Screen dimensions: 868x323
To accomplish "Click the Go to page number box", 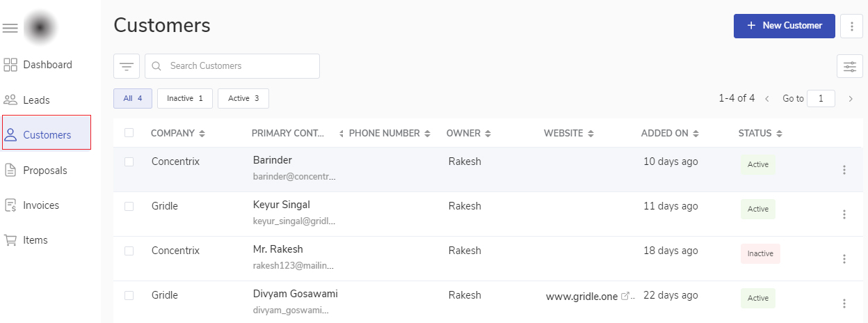I will [x=821, y=99].
